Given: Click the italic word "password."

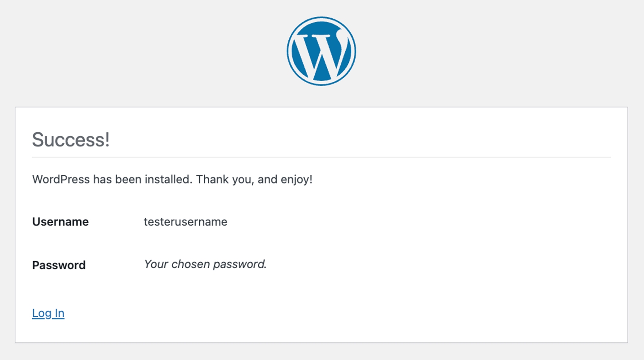Looking at the screenshot, I should pos(240,264).
